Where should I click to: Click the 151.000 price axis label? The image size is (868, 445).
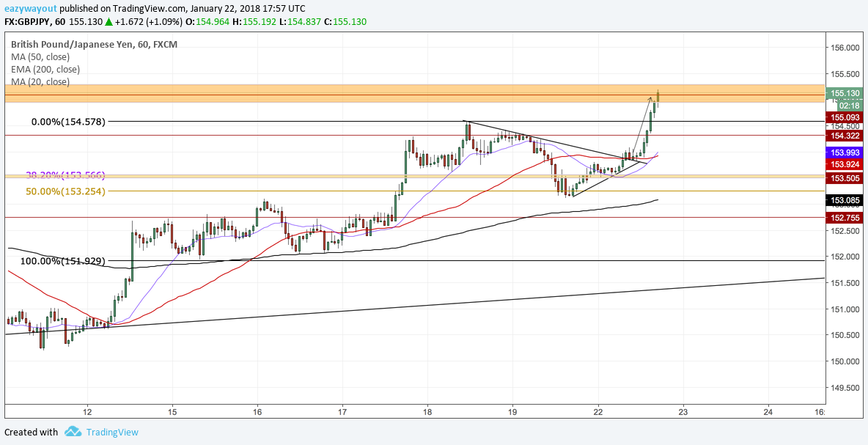click(846, 309)
